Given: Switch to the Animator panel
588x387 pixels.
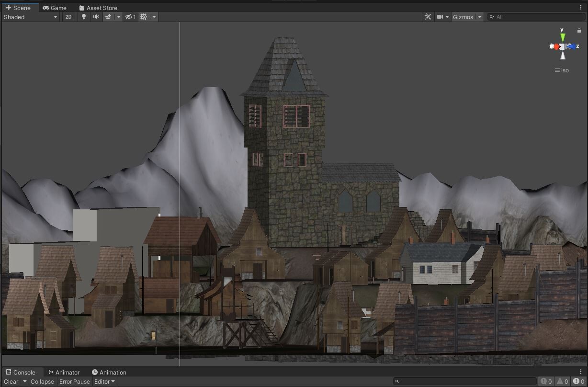Looking at the screenshot, I should (x=64, y=372).
